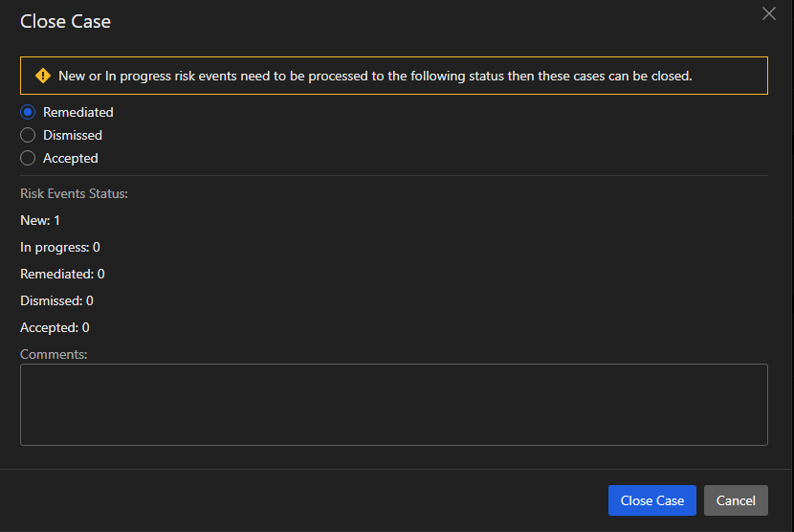794x532 pixels.
Task: Click the Remediated option label text
Action: pos(78,112)
